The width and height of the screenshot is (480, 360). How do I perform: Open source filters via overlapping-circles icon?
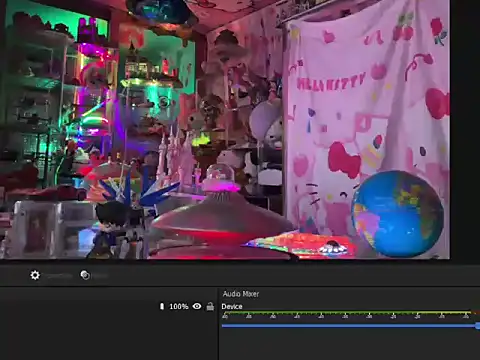point(85,275)
